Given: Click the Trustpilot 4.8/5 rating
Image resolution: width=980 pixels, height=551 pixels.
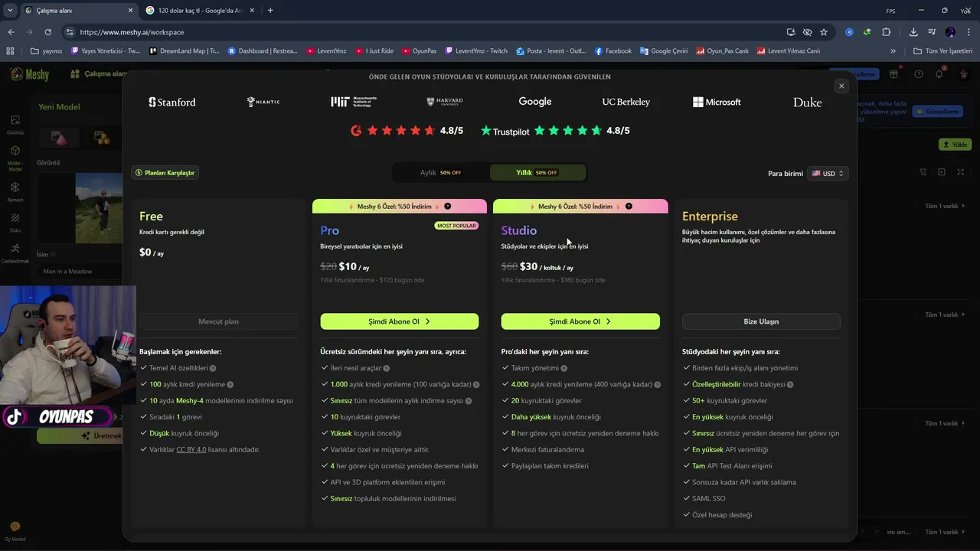Looking at the screenshot, I should (x=555, y=131).
